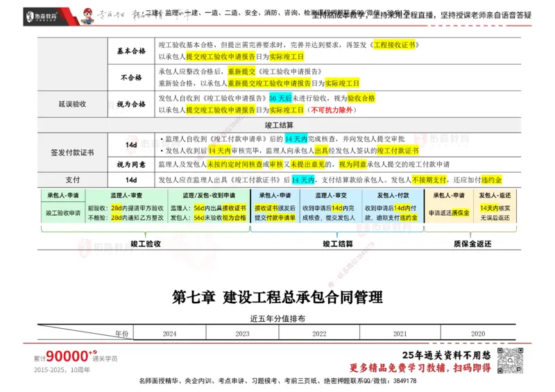Click the cyan-highlighted 56 天后 text
The image size is (555, 392).
pos(280,98)
